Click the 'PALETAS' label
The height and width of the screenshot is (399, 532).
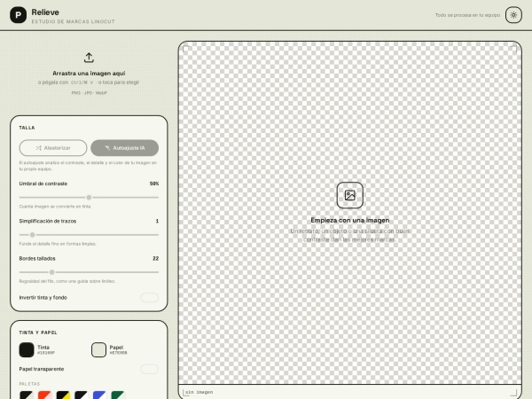[29, 384]
